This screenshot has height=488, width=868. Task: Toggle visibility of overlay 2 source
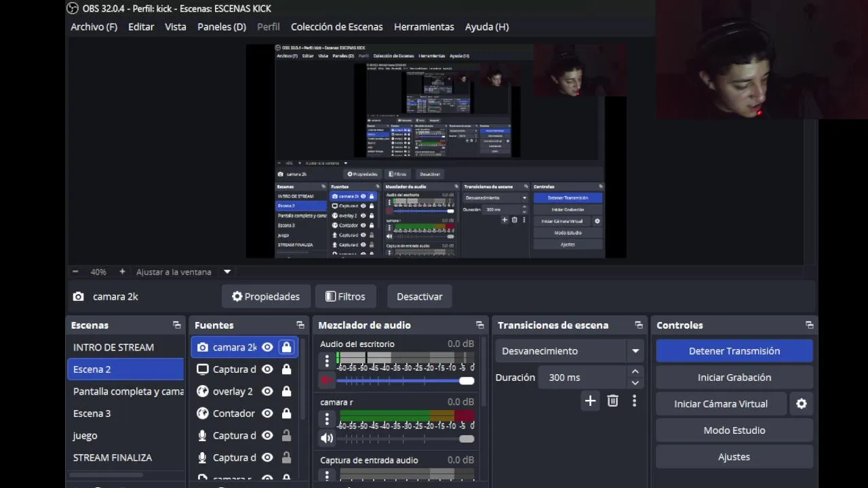(x=268, y=392)
